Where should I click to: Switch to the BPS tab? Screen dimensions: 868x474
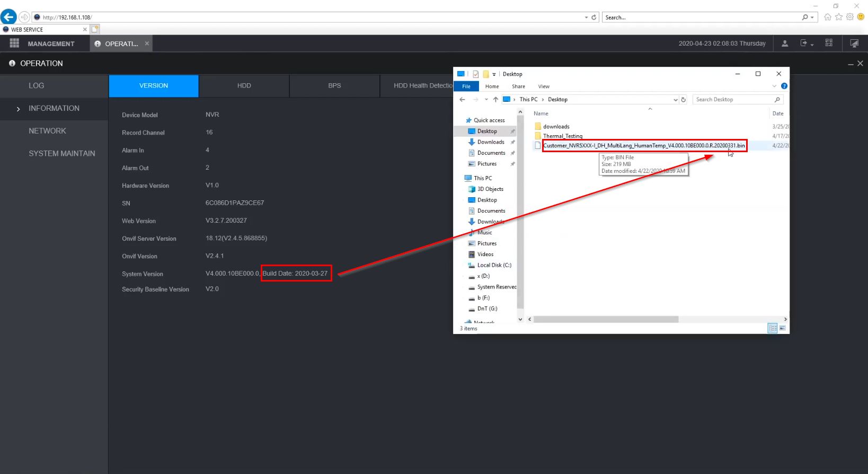334,86
